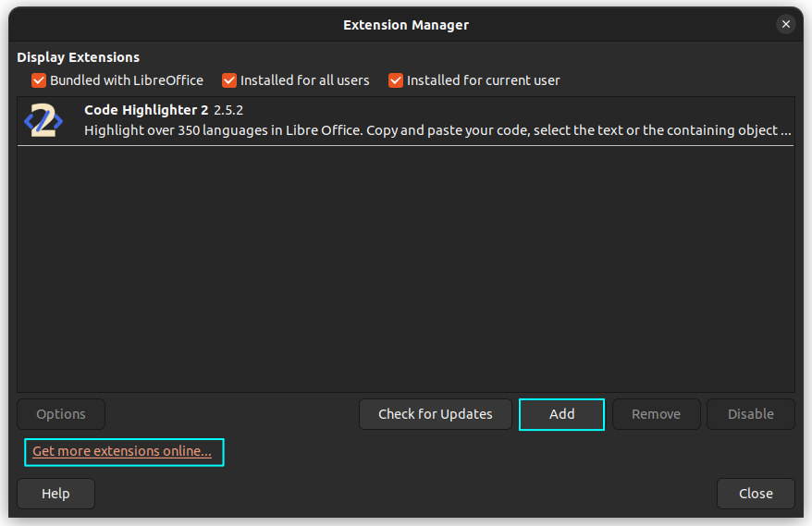This screenshot has height=526, width=812.
Task: Click the Code Highlighter 2 extension icon
Action: pyautogui.click(x=43, y=120)
